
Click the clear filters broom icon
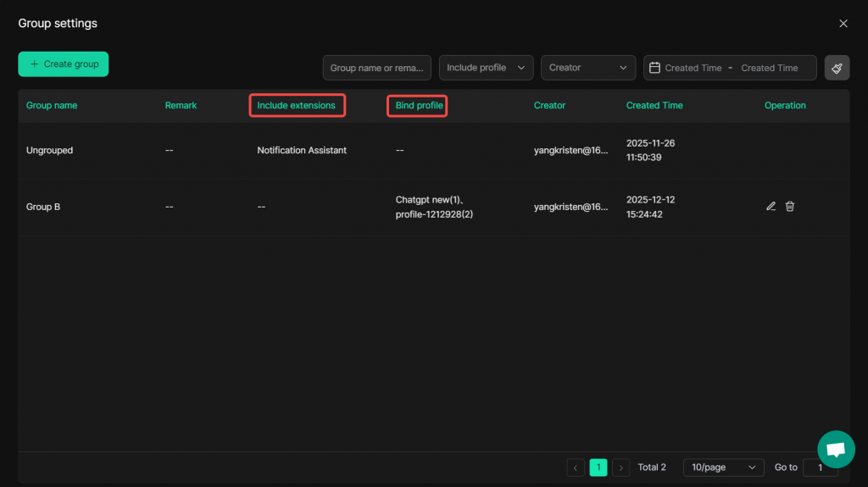click(x=837, y=68)
